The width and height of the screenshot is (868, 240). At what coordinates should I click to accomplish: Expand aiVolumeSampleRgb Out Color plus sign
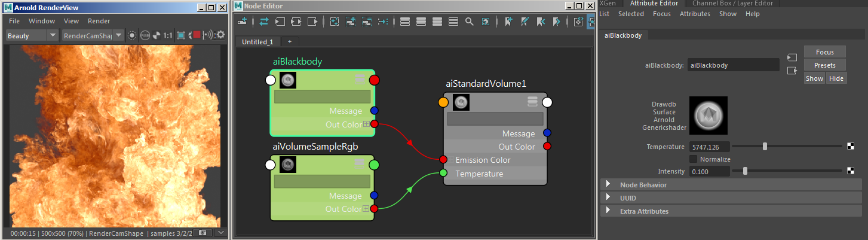click(x=366, y=209)
